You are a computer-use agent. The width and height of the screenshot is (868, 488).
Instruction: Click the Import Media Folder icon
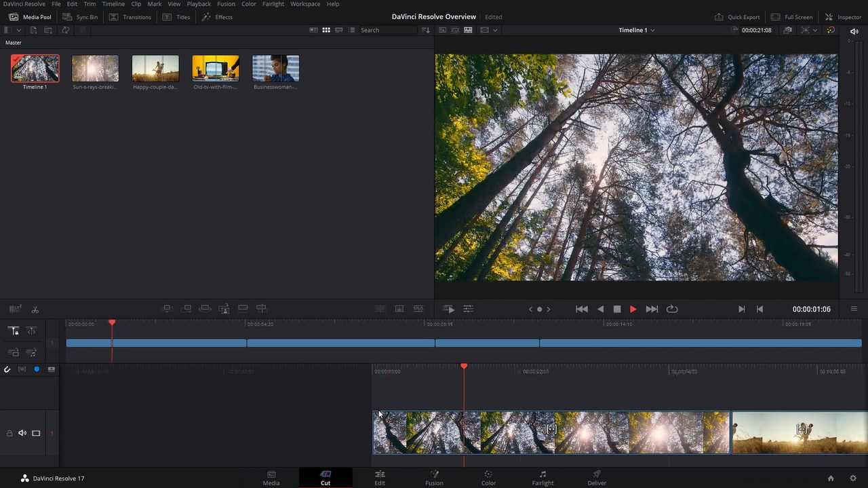tap(49, 31)
